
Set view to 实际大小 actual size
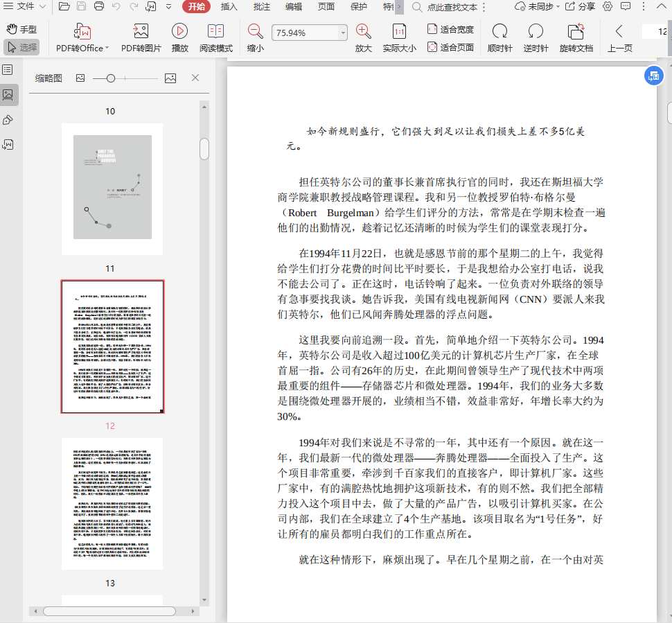pyautogui.click(x=399, y=37)
